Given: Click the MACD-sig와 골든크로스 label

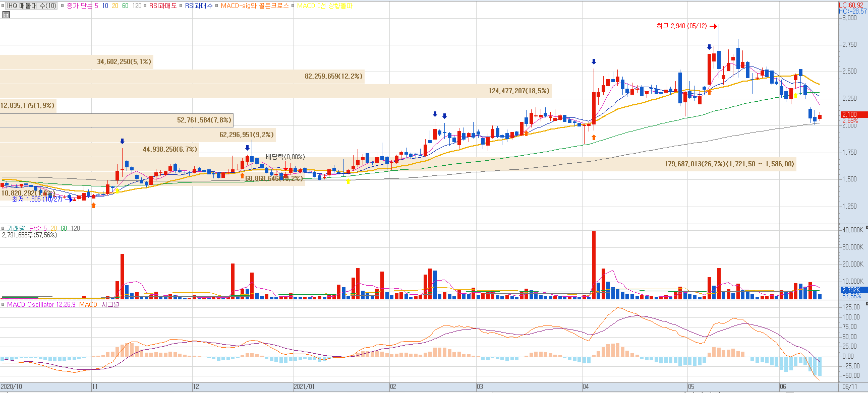Looking at the screenshot, I should tap(255, 6).
